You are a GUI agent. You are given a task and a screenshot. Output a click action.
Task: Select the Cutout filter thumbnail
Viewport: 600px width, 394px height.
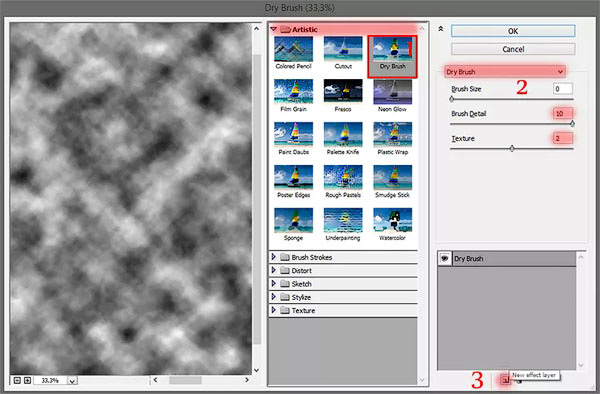343,49
